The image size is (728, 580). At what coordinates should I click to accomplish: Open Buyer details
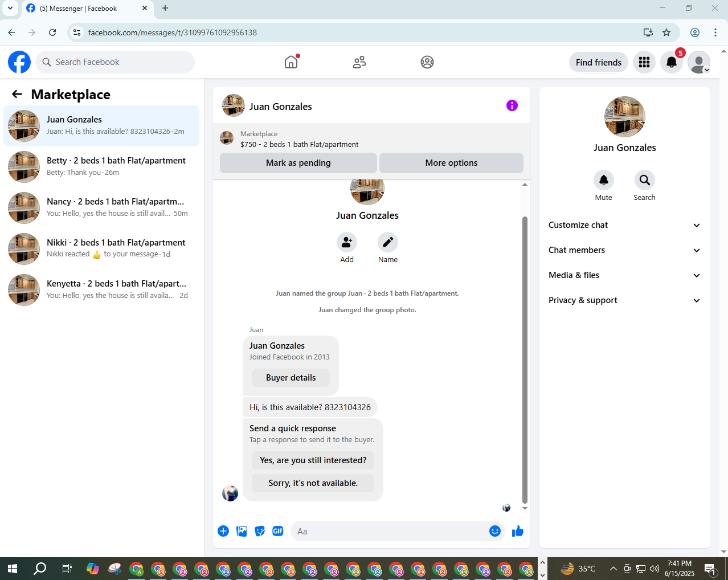(291, 378)
